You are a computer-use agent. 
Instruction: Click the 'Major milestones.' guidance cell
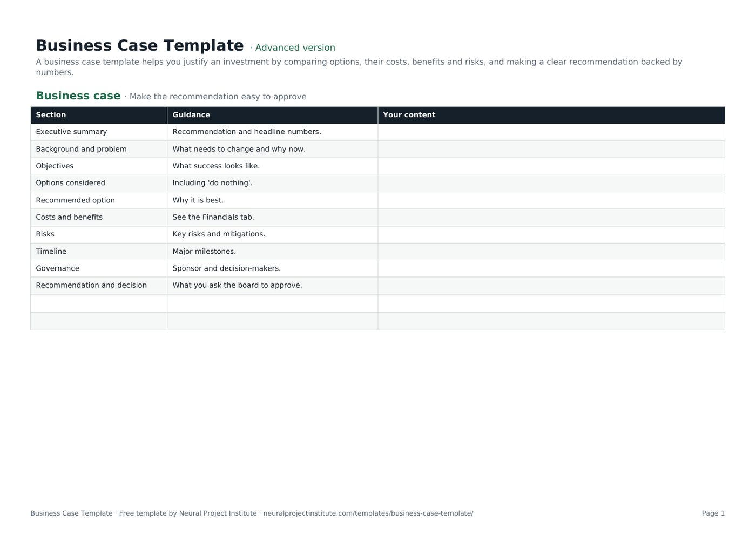coord(273,252)
